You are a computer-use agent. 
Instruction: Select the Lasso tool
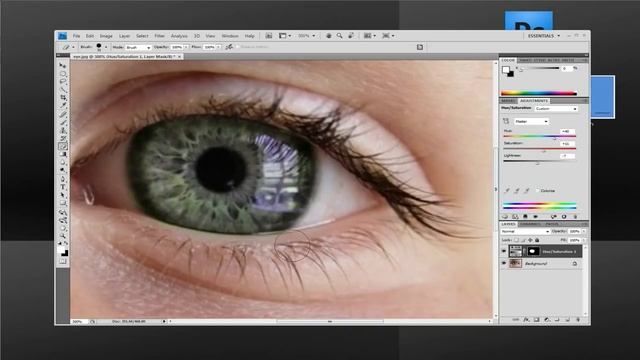(x=63, y=82)
